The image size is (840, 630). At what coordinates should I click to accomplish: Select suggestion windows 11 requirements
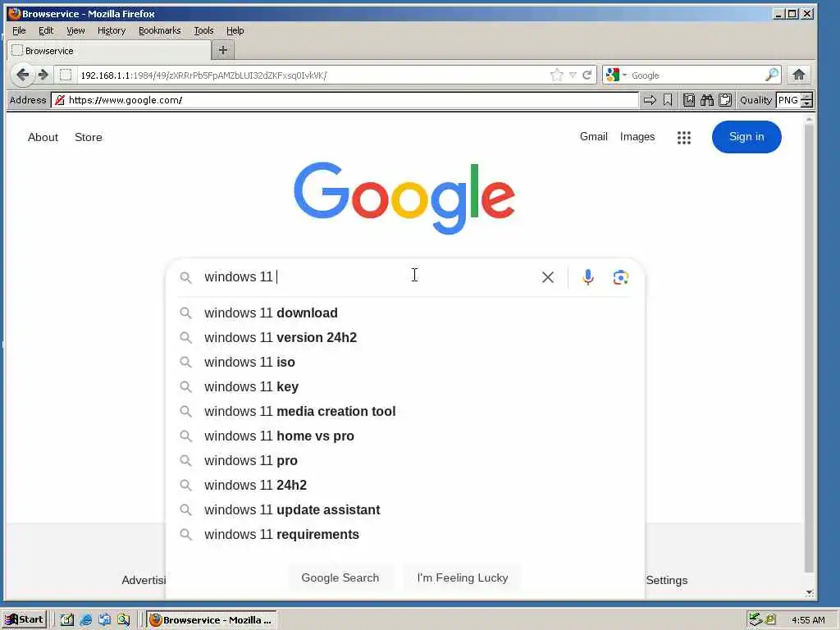(405, 535)
